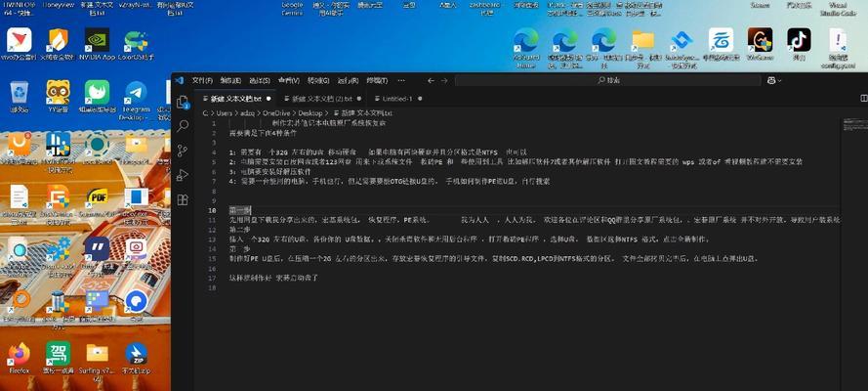Image resolution: width=868 pixels, height=391 pixels.
Task: Open the Source Control view
Action: tap(183, 151)
